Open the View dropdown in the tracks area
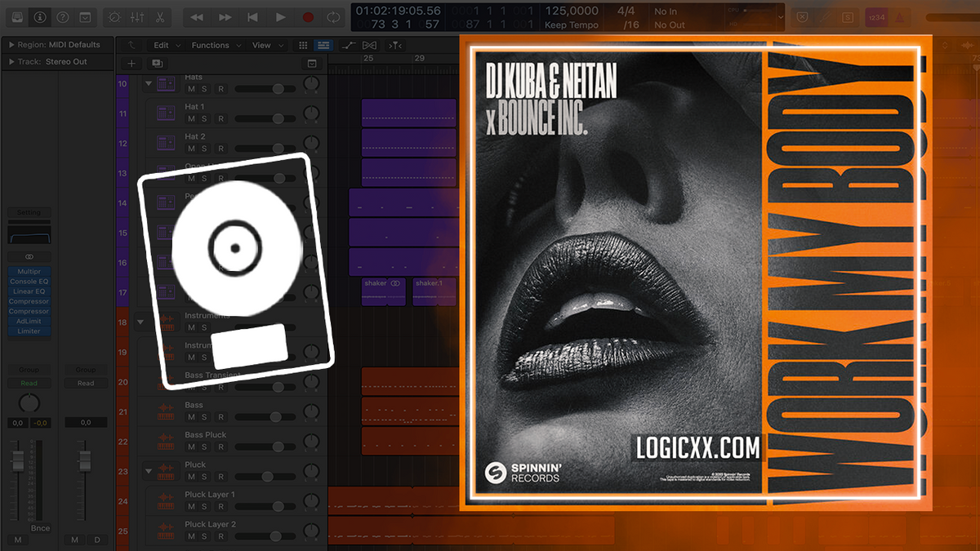The image size is (980, 551). 262,45
